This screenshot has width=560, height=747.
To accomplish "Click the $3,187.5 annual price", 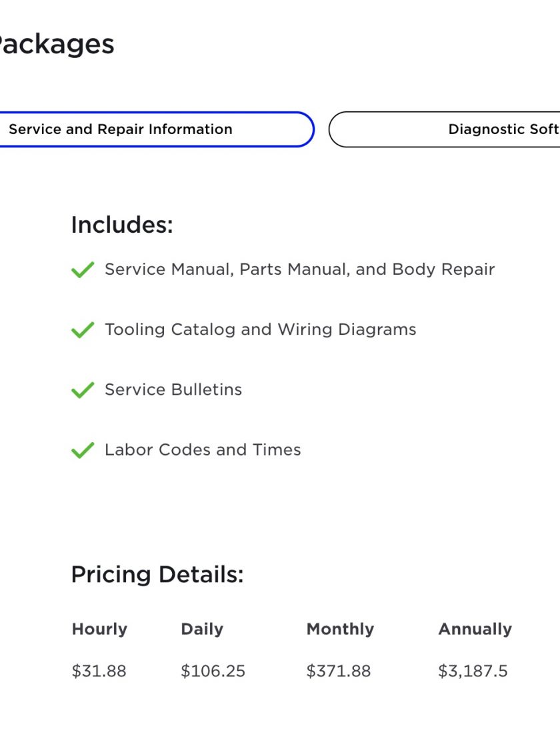I will 473,671.
